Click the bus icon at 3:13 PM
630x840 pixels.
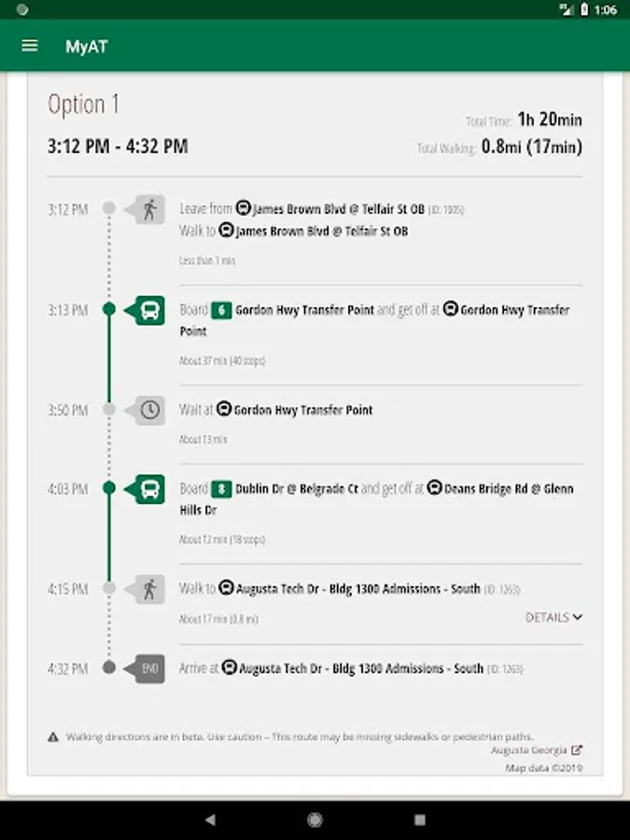[x=149, y=310]
